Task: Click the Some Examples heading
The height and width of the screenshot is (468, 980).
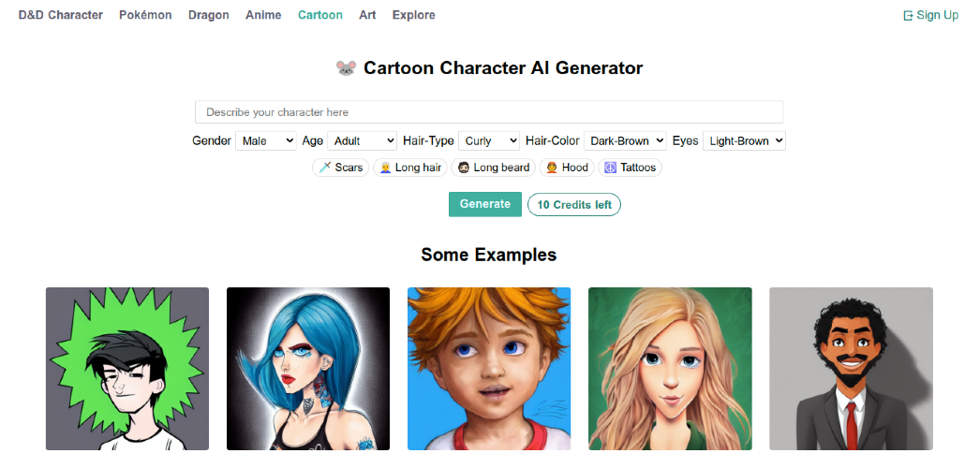Action: pyautogui.click(x=489, y=255)
